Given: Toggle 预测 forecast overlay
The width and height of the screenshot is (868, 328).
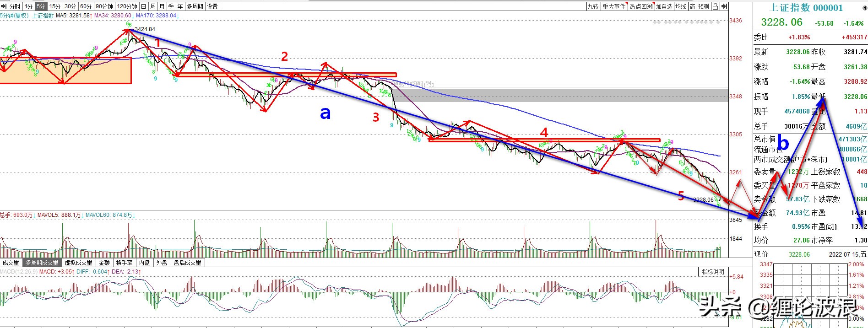Looking at the screenshot, I should click(704, 6).
